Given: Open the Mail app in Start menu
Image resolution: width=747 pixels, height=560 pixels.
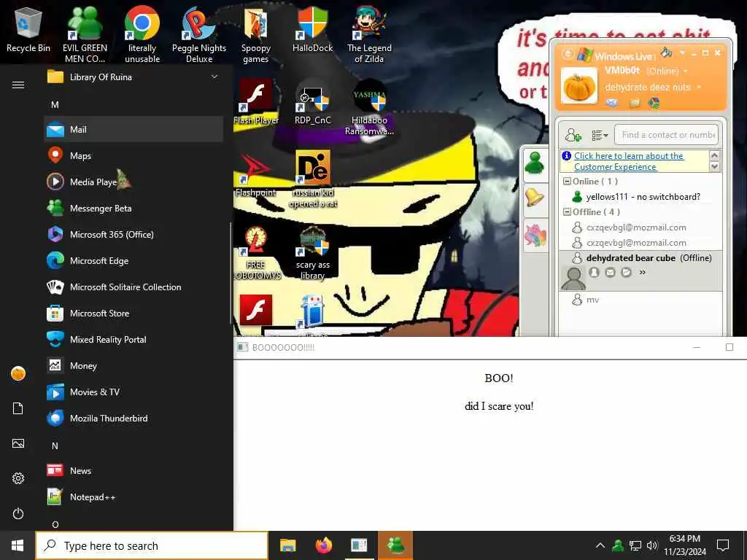Looking at the screenshot, I should click(x=133, y=129).
